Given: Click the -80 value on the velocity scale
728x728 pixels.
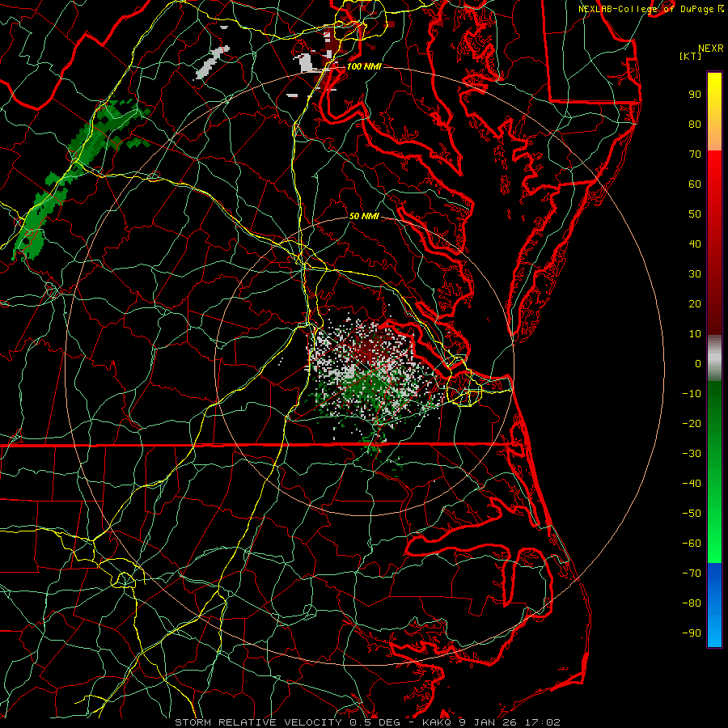Looking at the screenshot, I should pyautogui.click(x=692, y=603).
